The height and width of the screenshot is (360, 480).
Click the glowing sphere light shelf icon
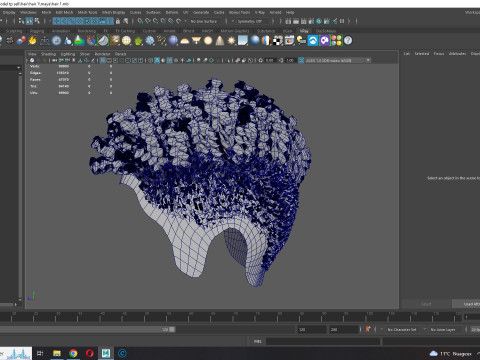pos(208,41)
